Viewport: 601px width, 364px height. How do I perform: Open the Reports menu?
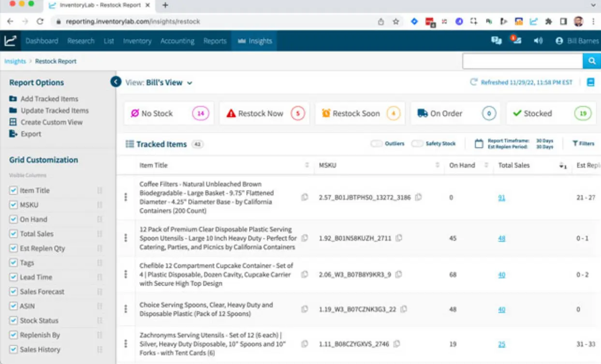point(215,41)
